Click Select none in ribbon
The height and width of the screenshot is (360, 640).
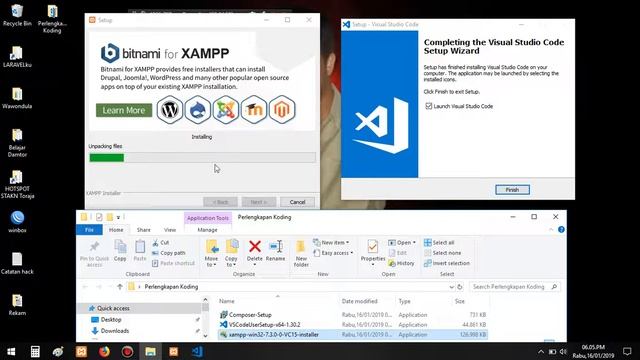[442, 253]
